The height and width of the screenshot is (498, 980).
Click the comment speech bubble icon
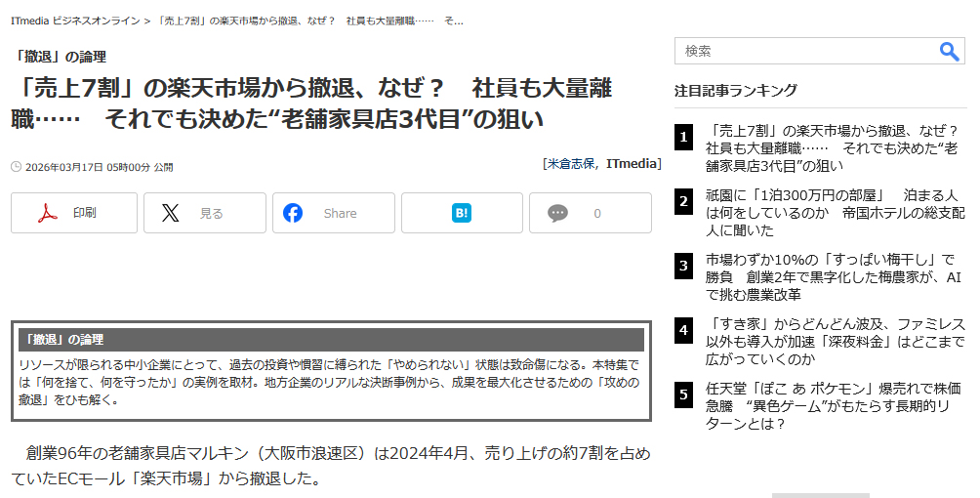pyautogui.click(x=557, y=213)
